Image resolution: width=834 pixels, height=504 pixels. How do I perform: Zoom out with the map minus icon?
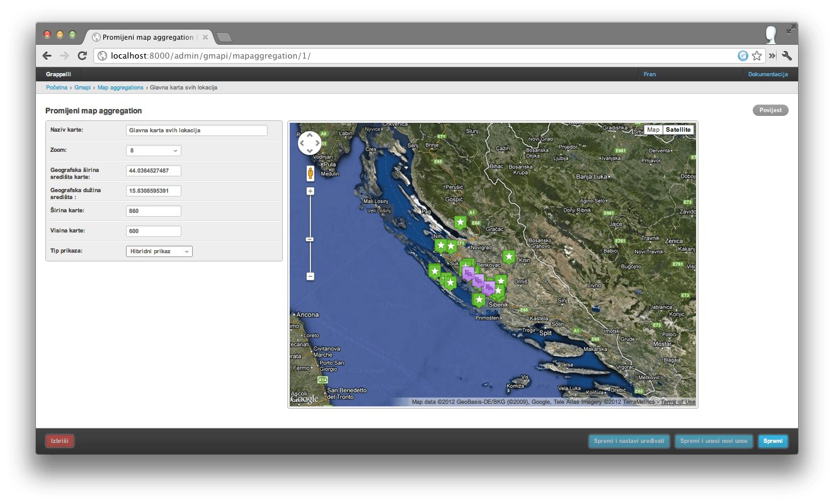[309, 276]
